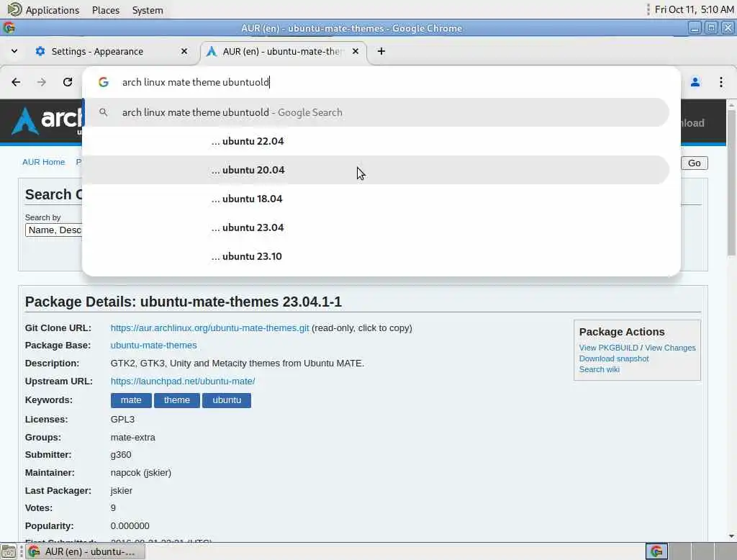This screenshot has width=737, height=560.
Task: Click the MATE menu logo icon
Action: pos(14,9)
